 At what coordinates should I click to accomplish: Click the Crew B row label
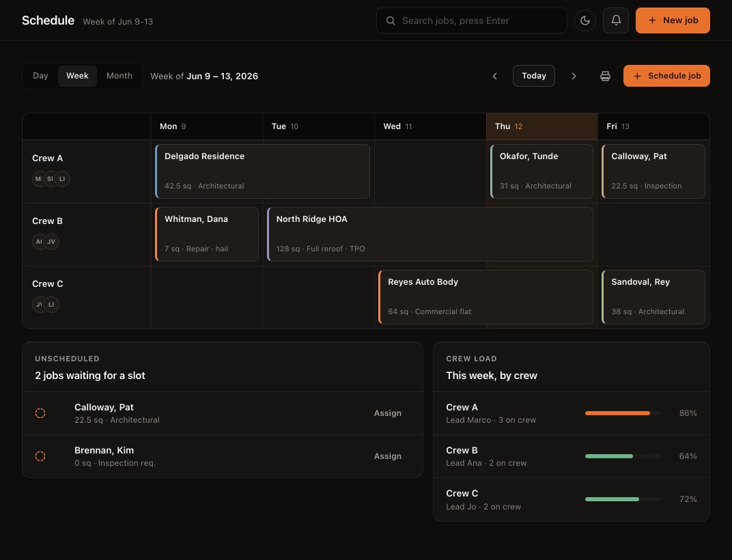pyautogui.click(x=48, y=221)
